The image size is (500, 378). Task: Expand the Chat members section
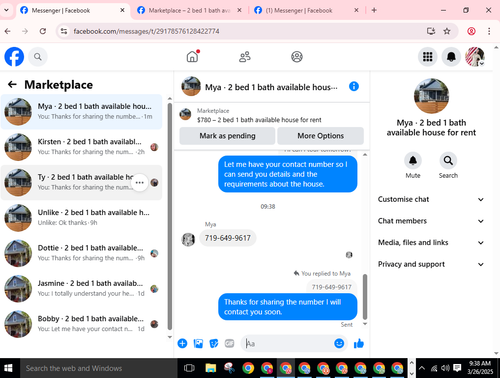(x=431, y=221)
